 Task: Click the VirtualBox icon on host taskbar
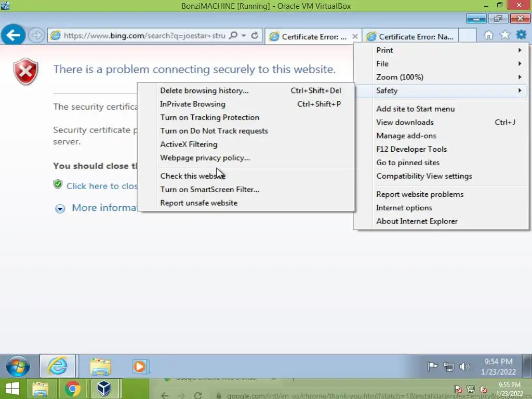104,389
